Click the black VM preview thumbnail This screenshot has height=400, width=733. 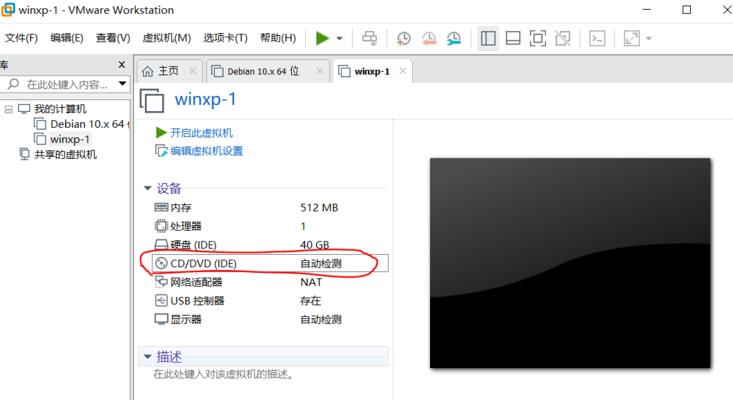pyautogui.click(x=570, y=263)
